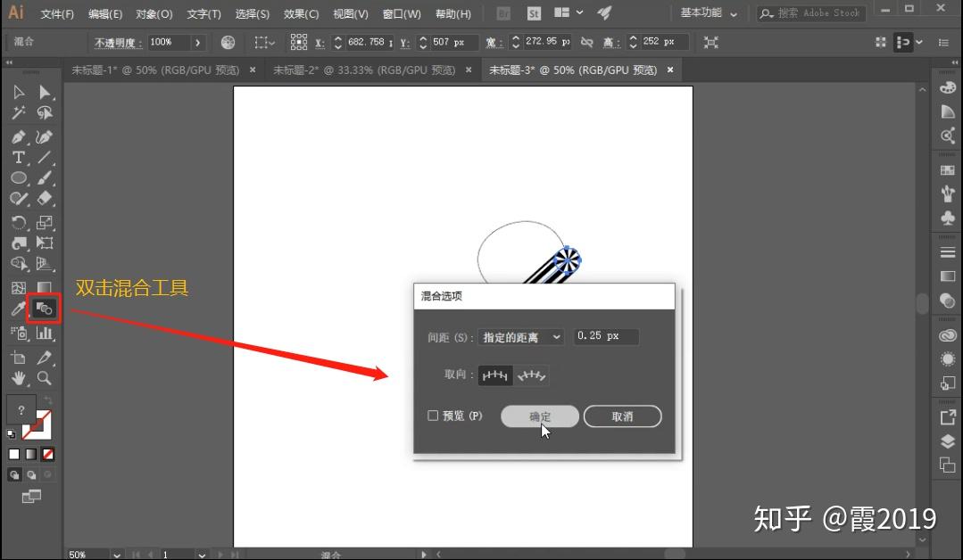
Task: Select the Curvature tool
Action: click(45, 136)
